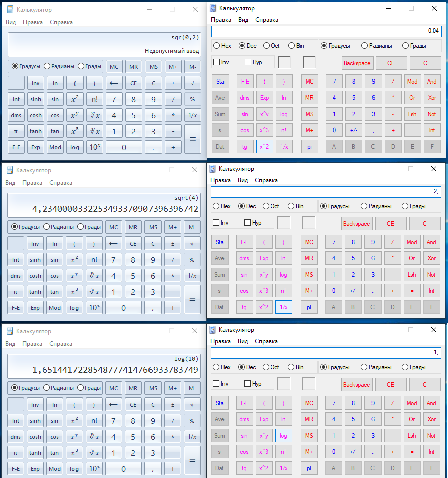
Task: Click the backspace arrow in the sqrt(4) calculator
Action: coord(113,243)
